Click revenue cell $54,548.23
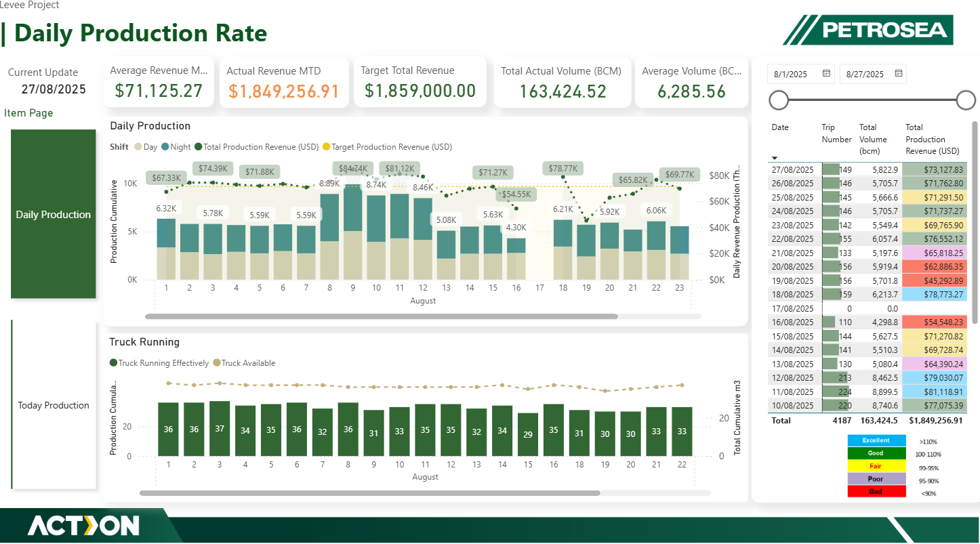 click(x=935, y=322)
